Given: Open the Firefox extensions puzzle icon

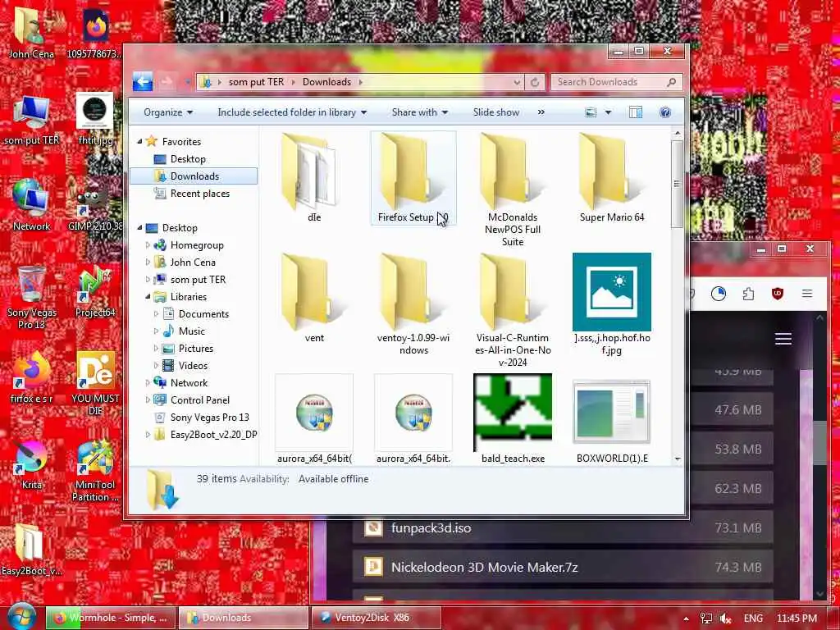Looking at the screenshot, I should tap(748, 294).
